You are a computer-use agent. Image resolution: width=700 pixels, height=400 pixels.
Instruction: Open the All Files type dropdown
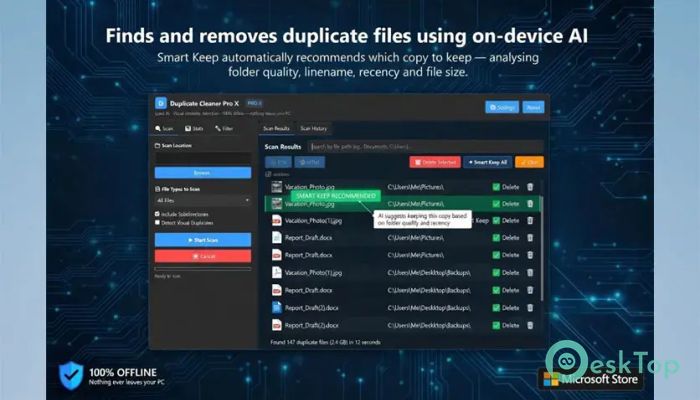pos(203,200)
